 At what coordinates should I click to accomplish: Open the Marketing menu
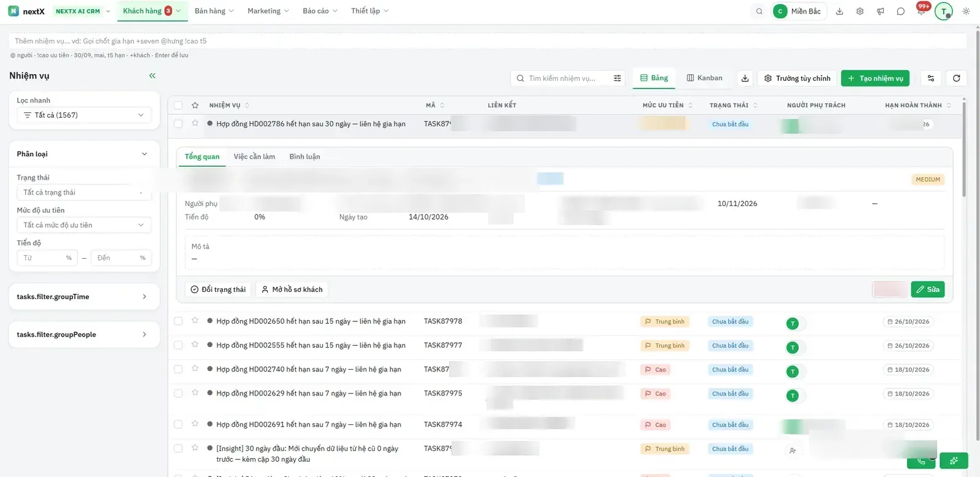pos(268,11)
